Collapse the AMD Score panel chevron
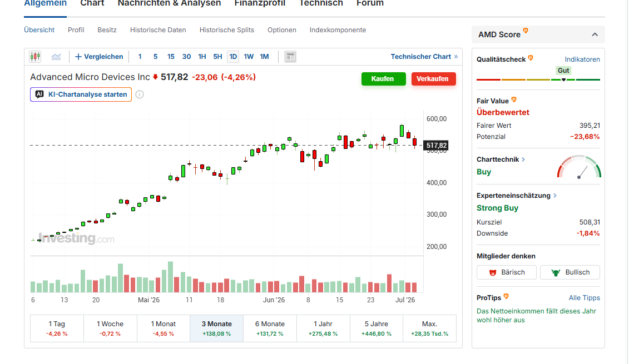The height and width of the screenshot is (364, 629). 595,34
